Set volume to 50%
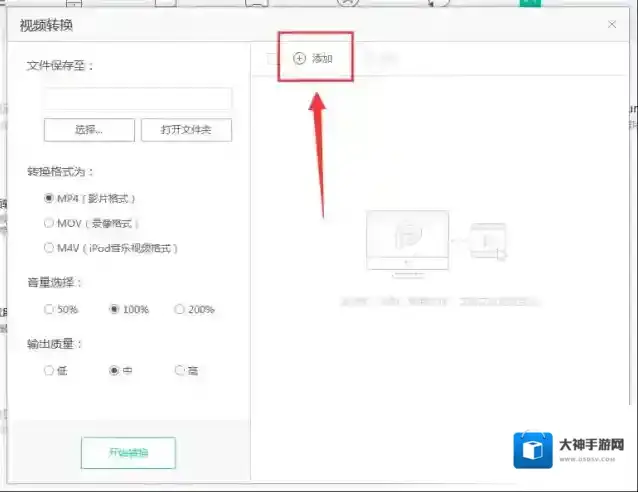 pyautogui.click(x=61, y=310)
